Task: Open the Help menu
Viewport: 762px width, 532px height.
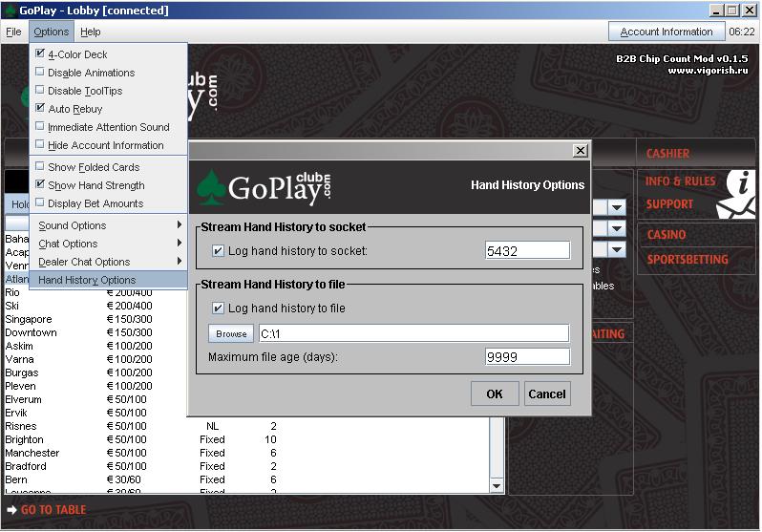Action: (91, 32)
